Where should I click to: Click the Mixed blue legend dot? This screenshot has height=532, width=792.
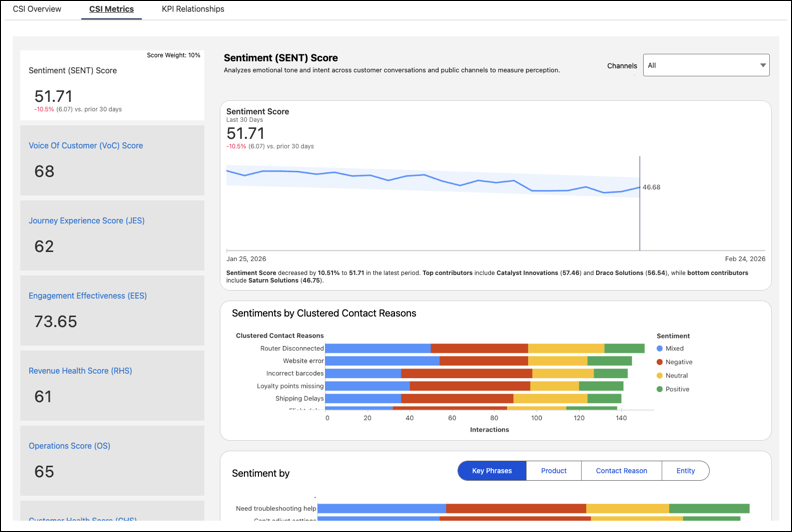(x=660, y=349)
